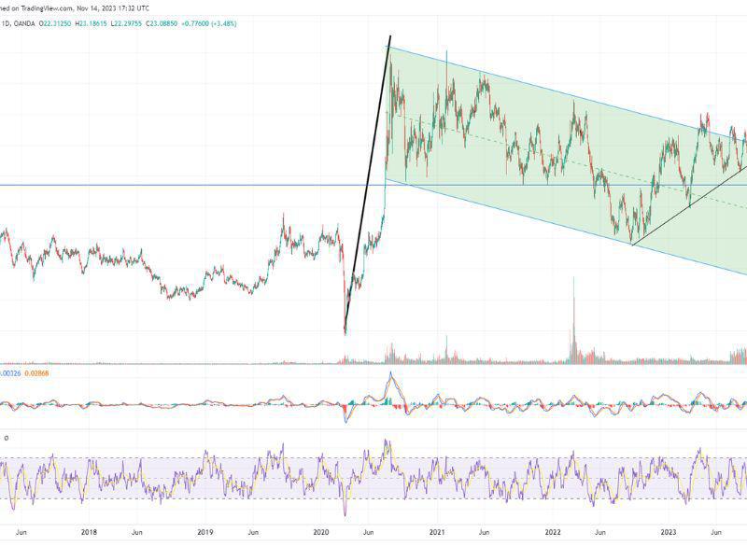Click the Jun label between 2019 and 2020

253,532
